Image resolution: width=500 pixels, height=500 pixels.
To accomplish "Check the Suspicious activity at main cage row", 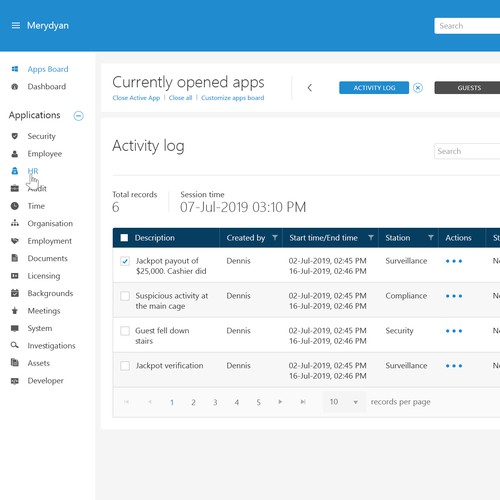I will (125, 296).
